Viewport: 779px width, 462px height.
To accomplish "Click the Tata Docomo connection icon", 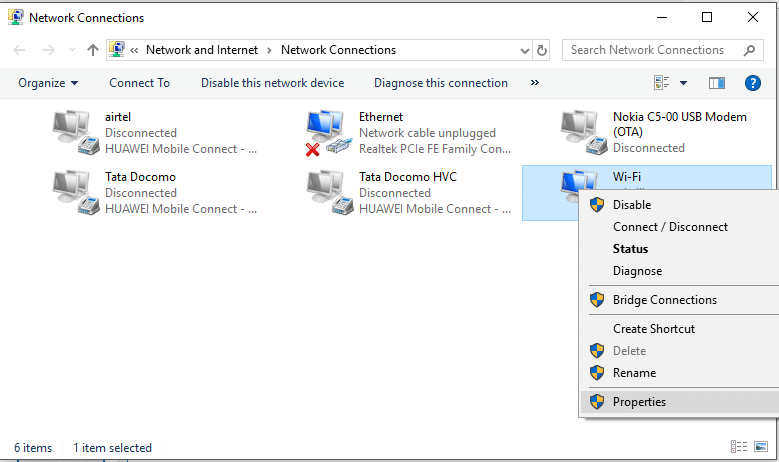I will [x=76, y=193].
